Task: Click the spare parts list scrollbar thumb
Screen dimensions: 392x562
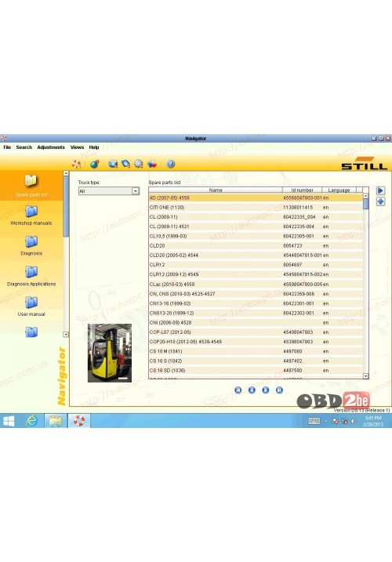Action: coord(366,204)
